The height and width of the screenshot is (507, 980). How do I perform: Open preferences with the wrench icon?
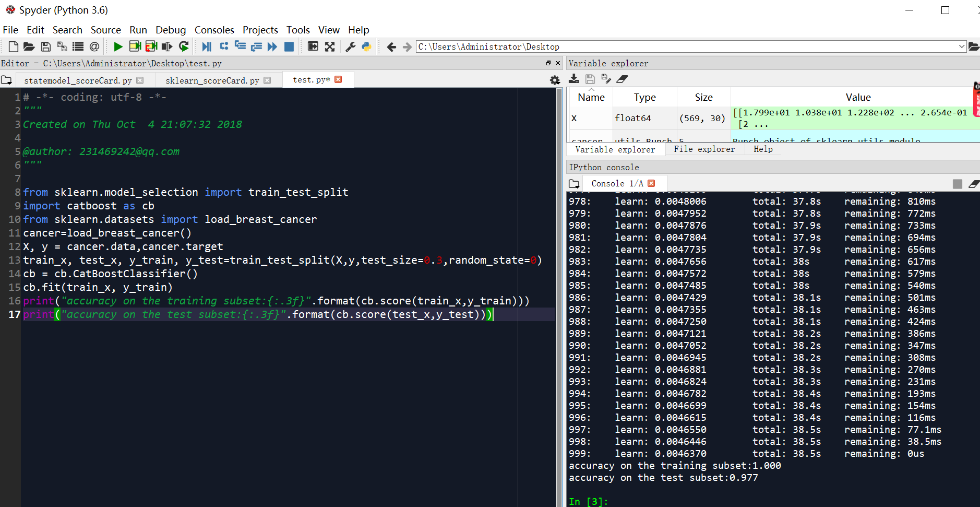[351, 47]
